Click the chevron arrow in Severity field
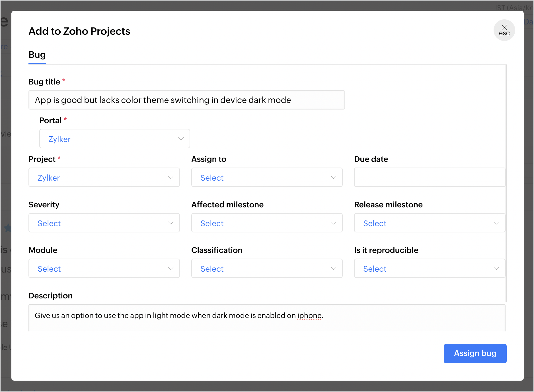The height and width of the screenshot is (392, 534). tap(171, 223)
